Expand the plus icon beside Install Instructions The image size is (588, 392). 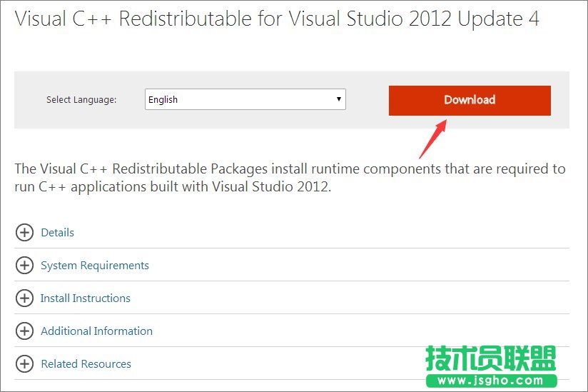[24, 298]
